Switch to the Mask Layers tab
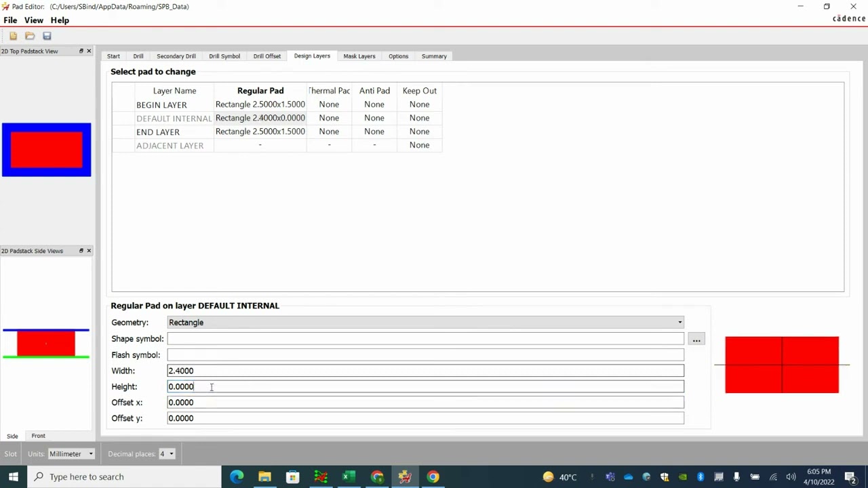This screenshot has width=868, height=488. coord(359,56)
